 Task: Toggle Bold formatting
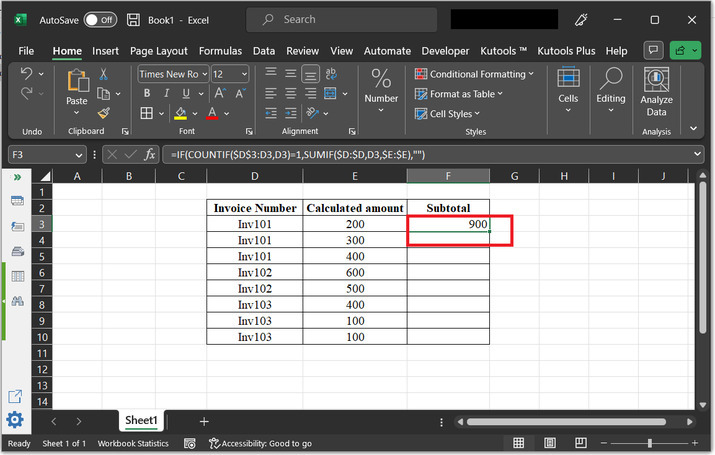point(146,93)
